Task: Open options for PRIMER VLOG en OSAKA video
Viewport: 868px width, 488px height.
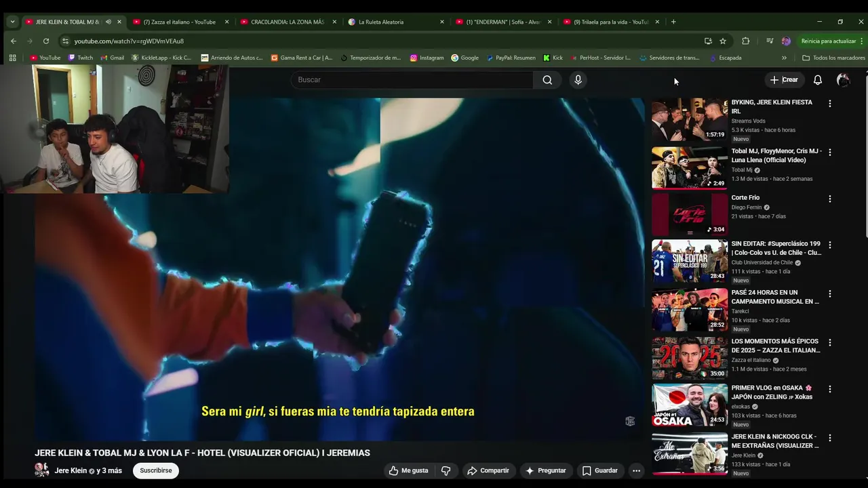Action: pyautogui.click(x=829, y=390)
